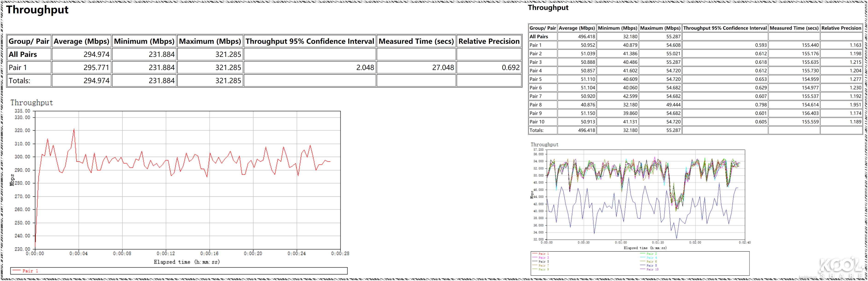Click the Measured Time (secs) header in left table
The height and width of the screenshot is (281, 868).
(416, 41)
